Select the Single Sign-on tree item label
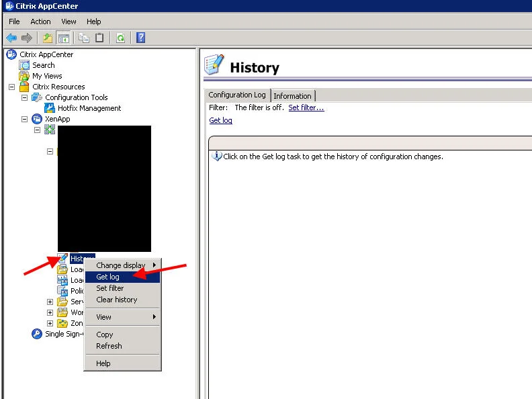This screenshot has height=399, width=532. tap(64, 334)
